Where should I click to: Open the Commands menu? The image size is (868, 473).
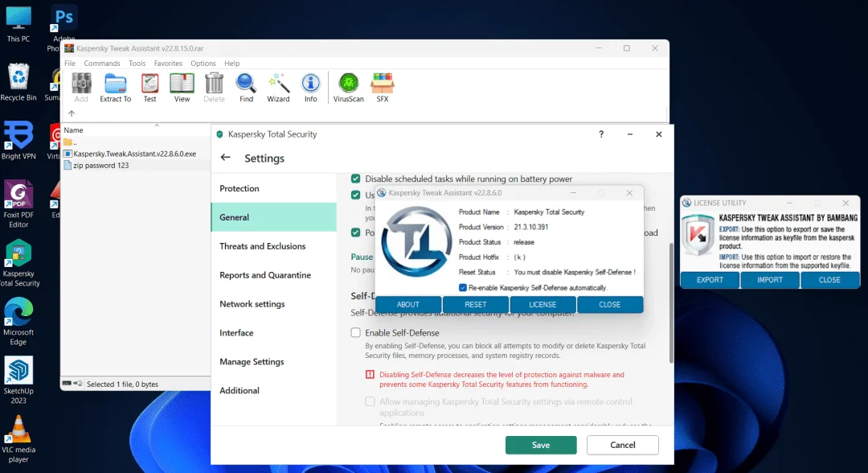(102, 63)
